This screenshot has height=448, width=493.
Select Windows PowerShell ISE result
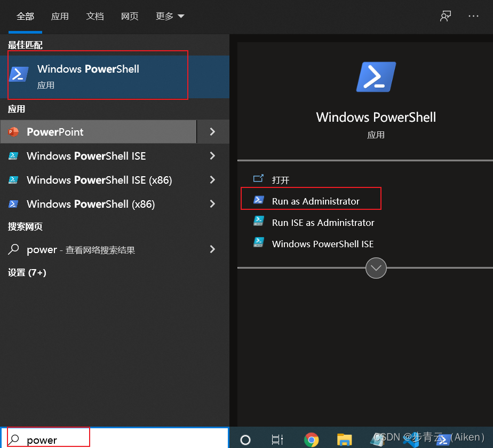tap(98, 156)
